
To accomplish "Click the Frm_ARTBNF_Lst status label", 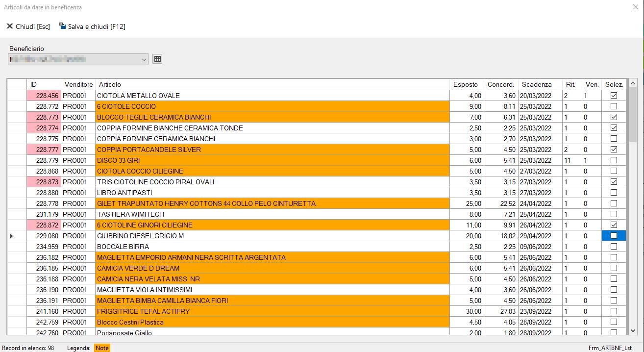I will (610, 348).
